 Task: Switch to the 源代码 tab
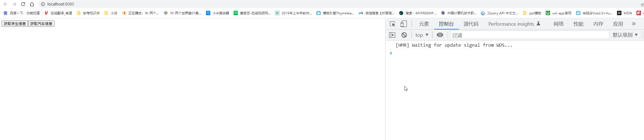(x=471, y=24)
